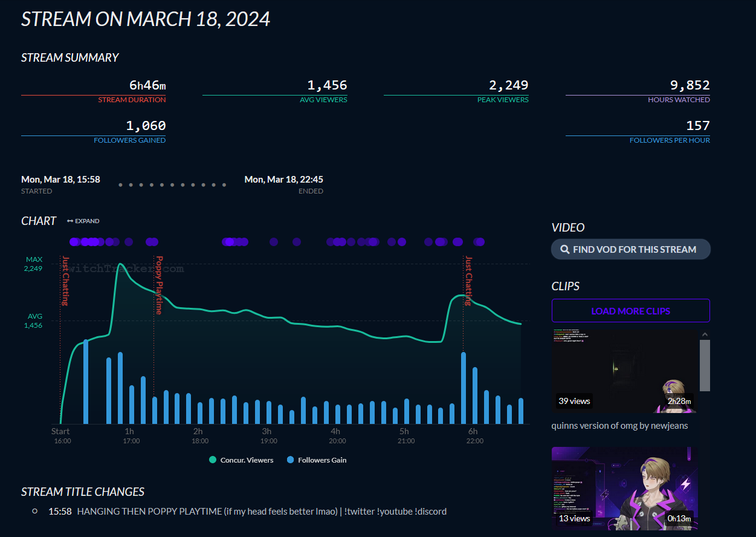Click the scroll-up arrow atop the clips list
Screen dimensions: 756x537
(x=704, y=334)
